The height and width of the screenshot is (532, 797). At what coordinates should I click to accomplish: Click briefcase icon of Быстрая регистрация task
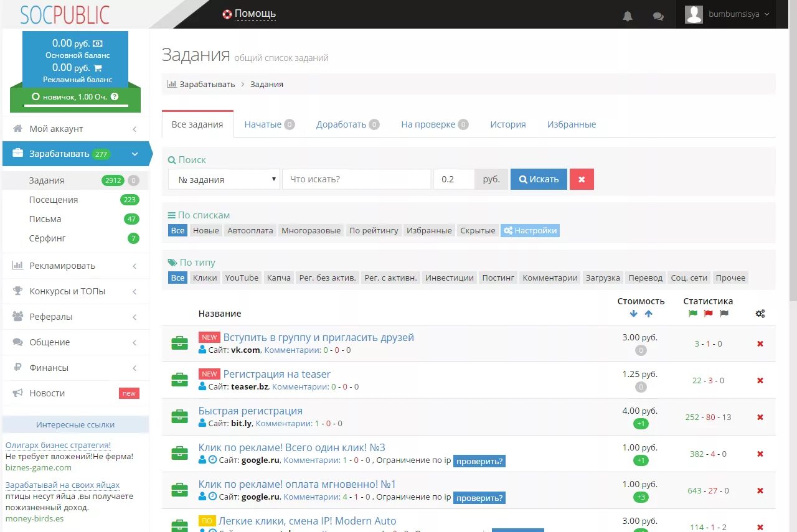click(x=179, y=416)
